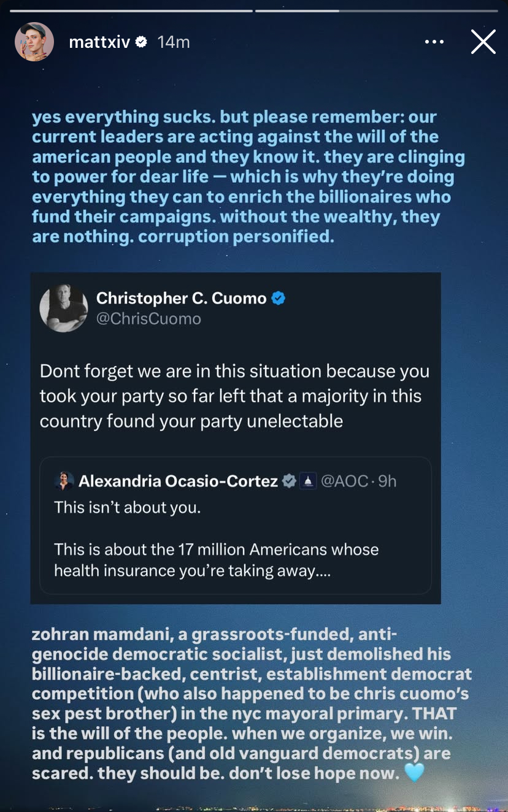The height and width of the screenshot is (812, 508).
Task: Click the government Capitol icon beside AOC
Action: [308, 481]
